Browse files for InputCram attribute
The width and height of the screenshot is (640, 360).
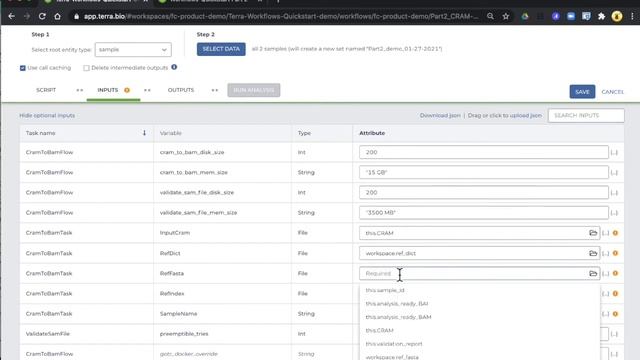point(593,233)
